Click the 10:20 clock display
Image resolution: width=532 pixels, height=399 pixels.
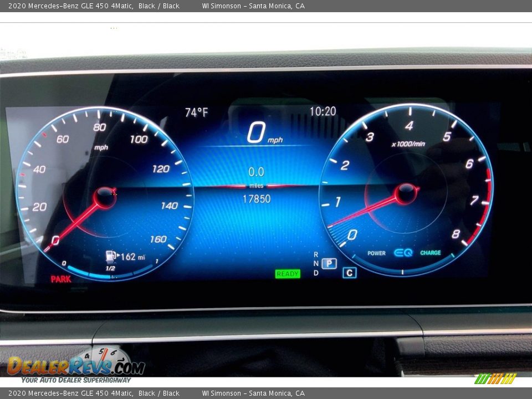click(x=323, y=111)
